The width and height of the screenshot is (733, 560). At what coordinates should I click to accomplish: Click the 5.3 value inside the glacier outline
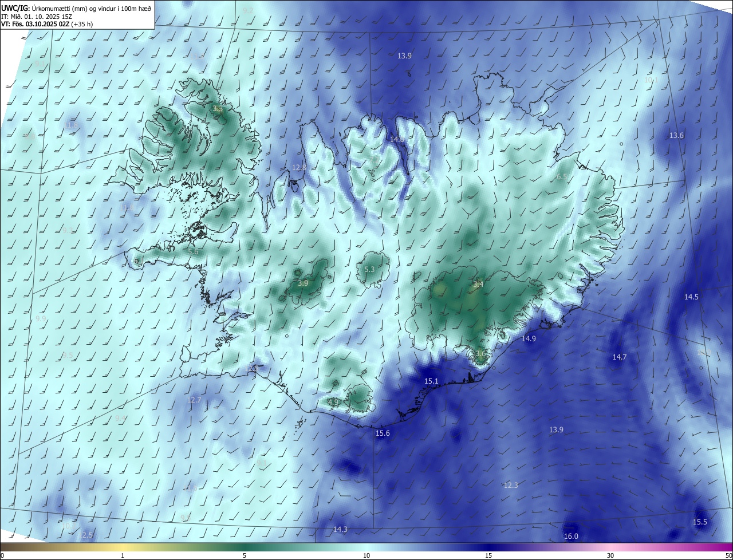(369, 269)
